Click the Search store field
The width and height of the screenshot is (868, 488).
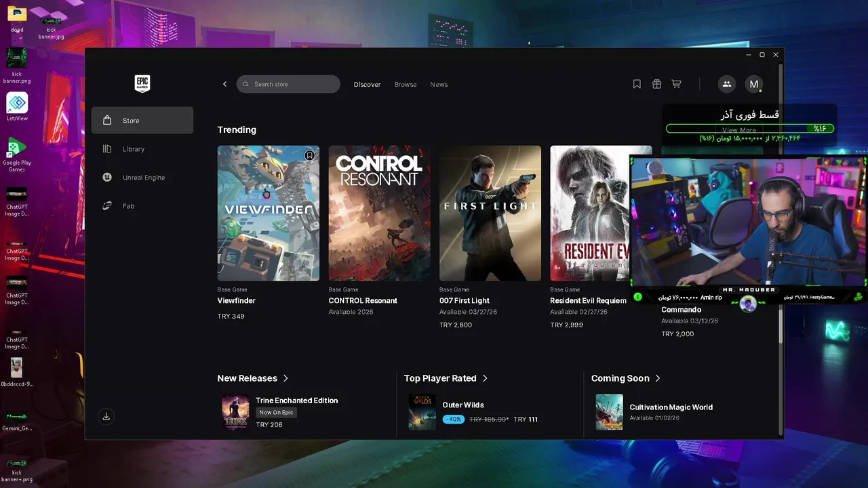pos(288,84)
